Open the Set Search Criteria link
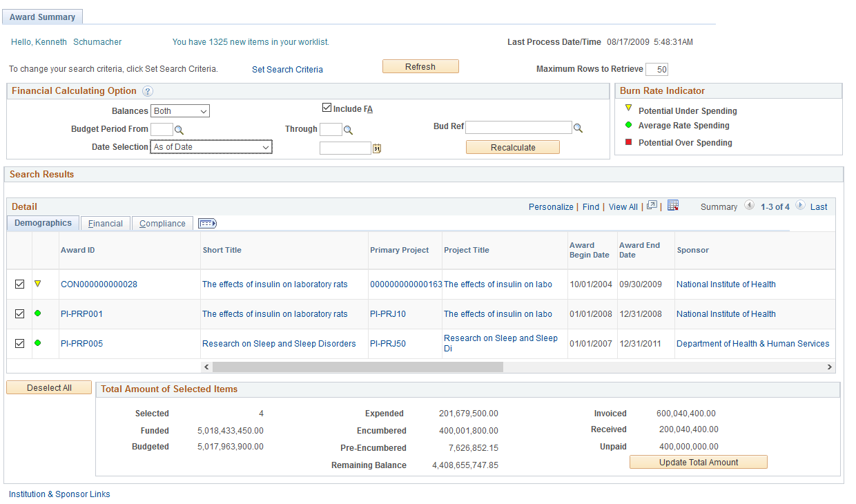This screenshot has width=856, height=504. [287, 70]
